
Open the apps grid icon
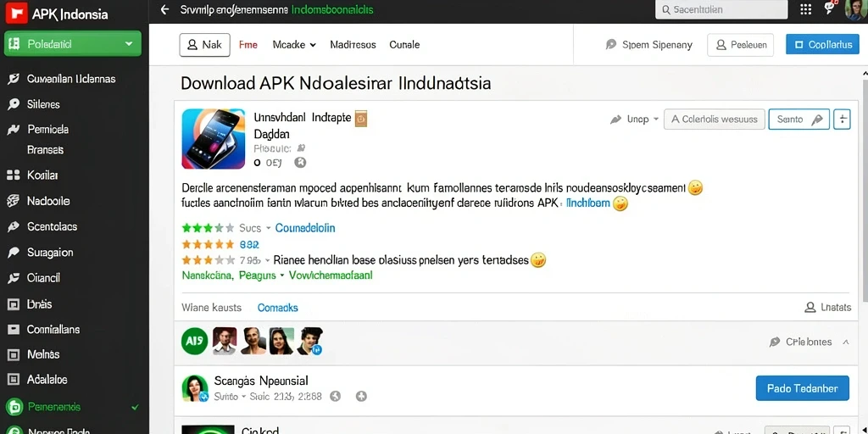[x=806, y=8]
